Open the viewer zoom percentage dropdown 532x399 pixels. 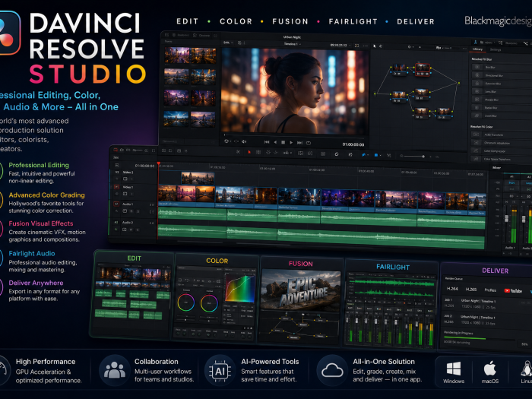click(228, 43)
